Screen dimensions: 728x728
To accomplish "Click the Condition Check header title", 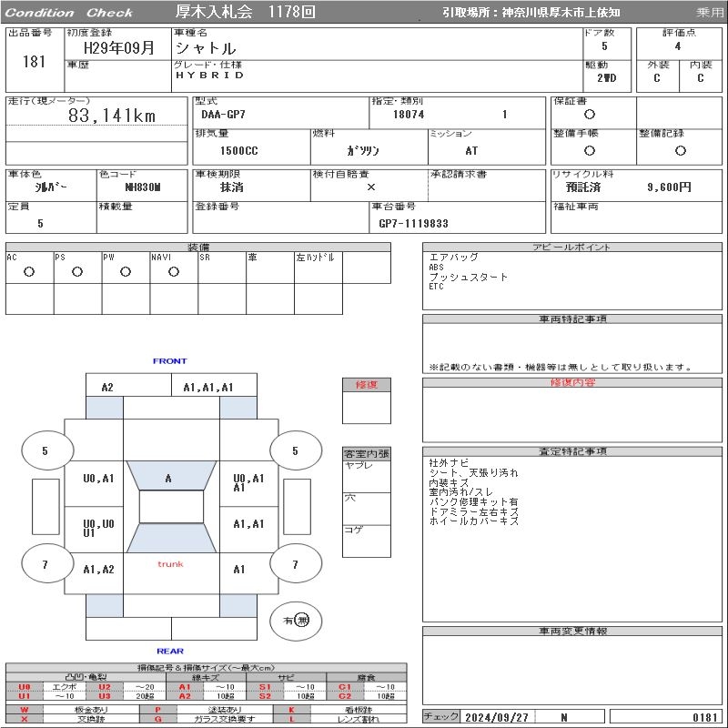I will 69,13.
